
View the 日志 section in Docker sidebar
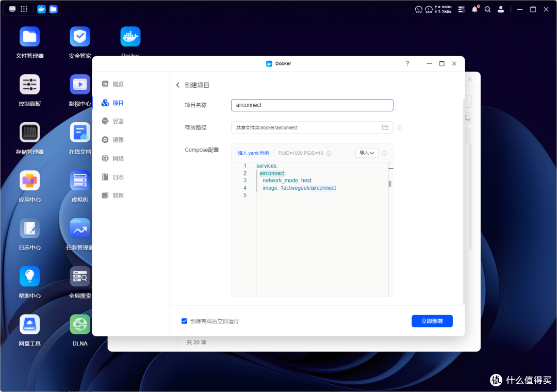(117, 176)
